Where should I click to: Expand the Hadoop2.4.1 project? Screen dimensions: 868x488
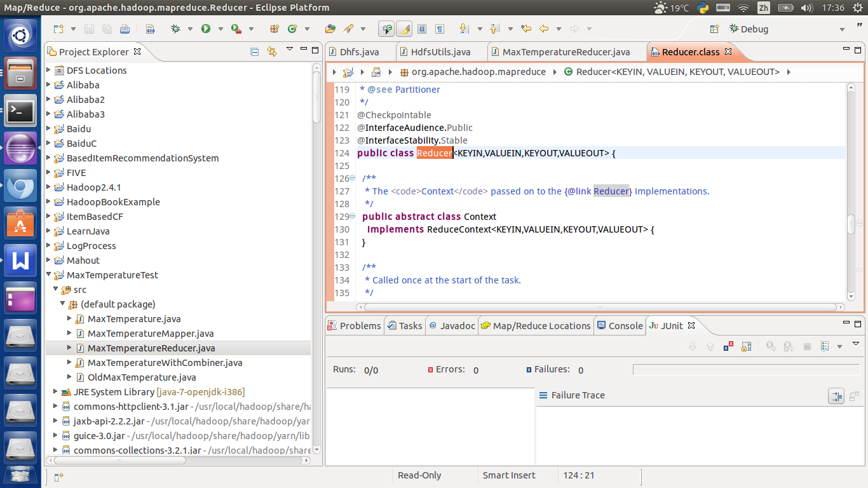coord(50,187)
